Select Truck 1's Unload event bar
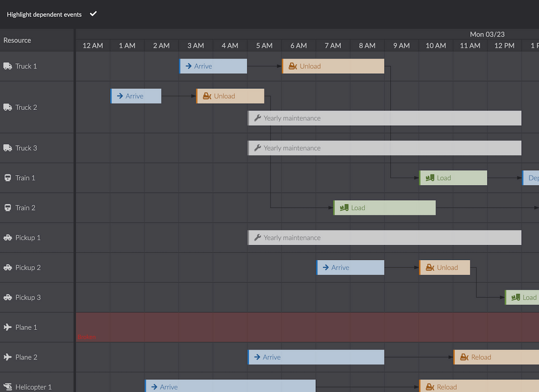Viewport: 539px width, 392px height. 333,66
